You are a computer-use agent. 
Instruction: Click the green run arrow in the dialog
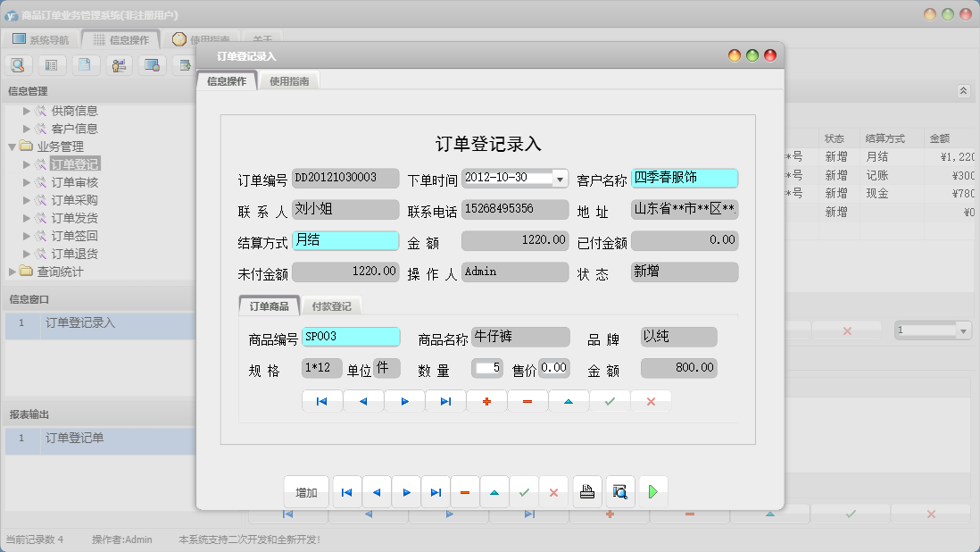point(654,490)
